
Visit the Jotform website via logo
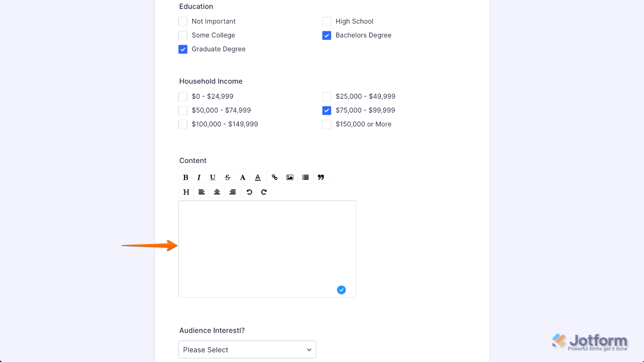pyautogui.click(x=590, y=341)
